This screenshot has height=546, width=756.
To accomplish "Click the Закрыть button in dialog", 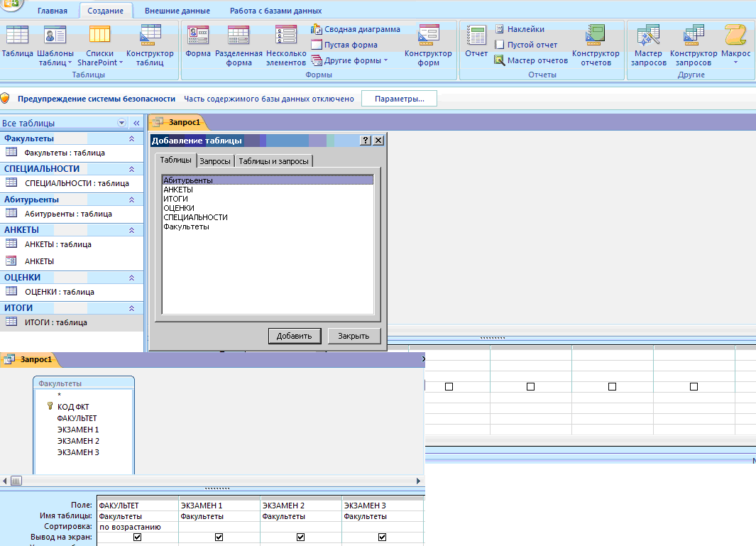I will click(x=354, y=336).
